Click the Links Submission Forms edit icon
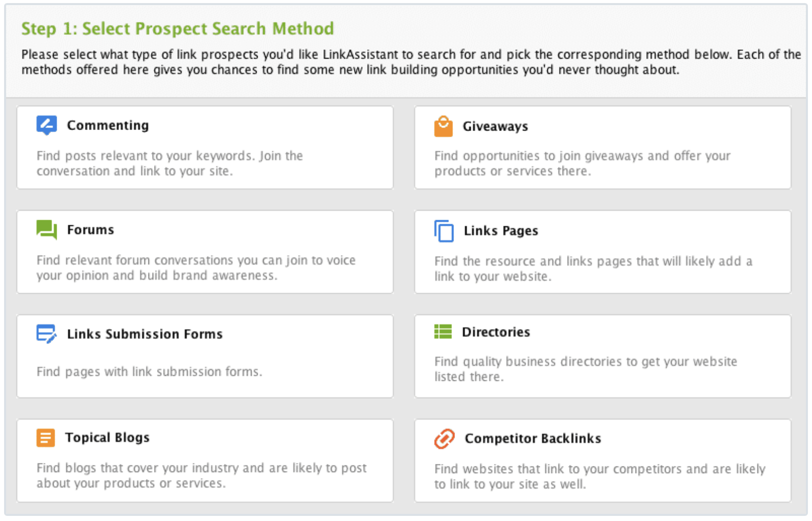This screenshot has height=521, width=812. coord(46,334)
